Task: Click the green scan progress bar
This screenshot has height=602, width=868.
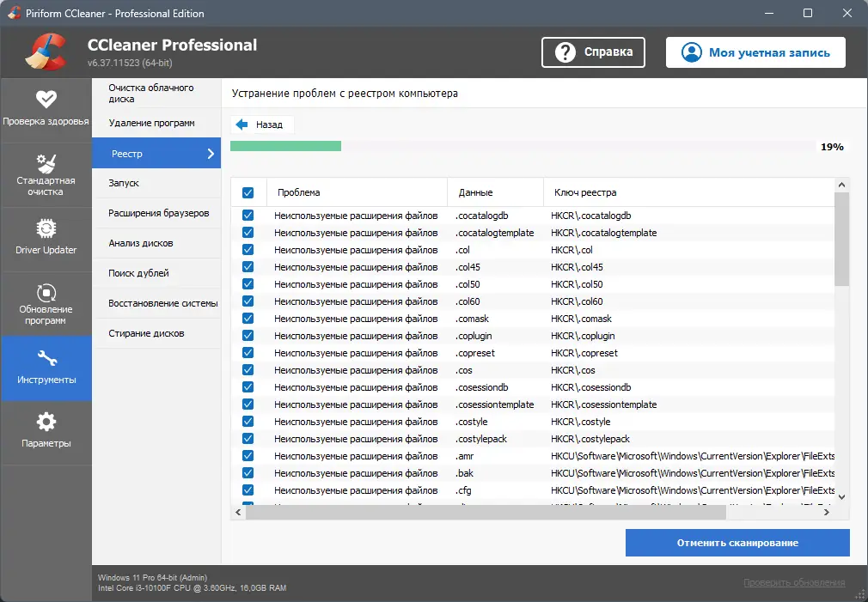Action: [x=285, y=146]
